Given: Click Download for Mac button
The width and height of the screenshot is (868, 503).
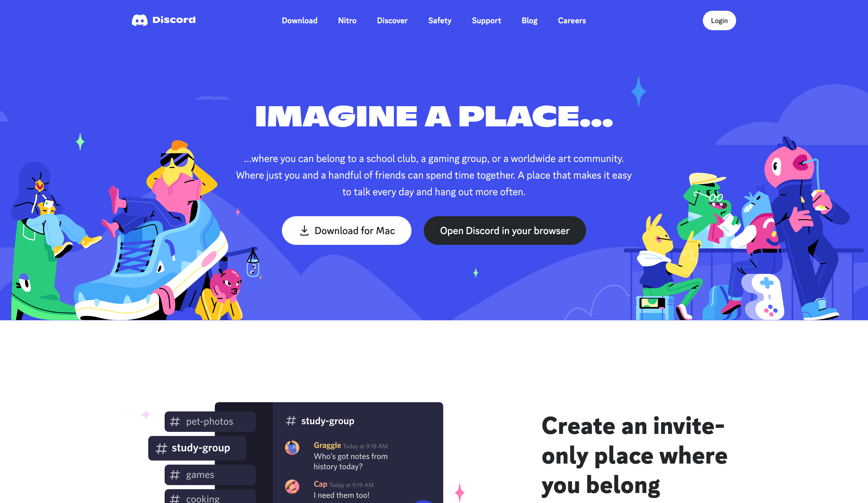Looking at the screenshot, I should (x=347, y=231).
